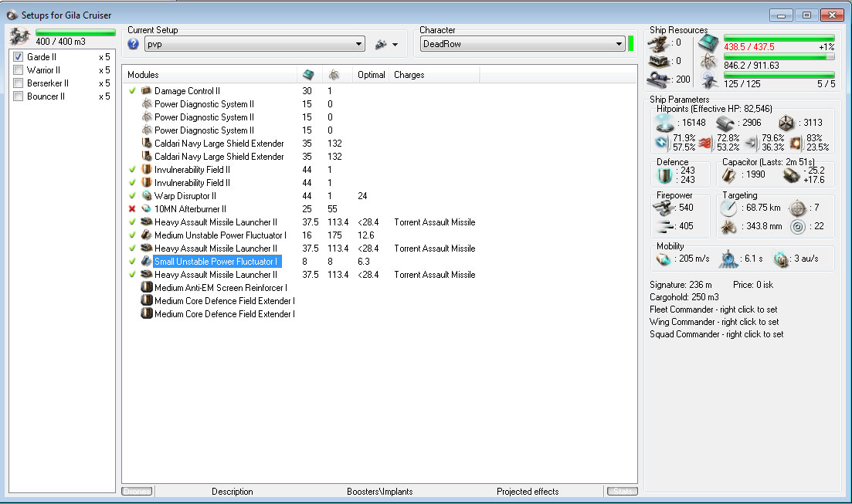Switch to the Stats tab
Image resolution: width=852 pixels, height=504 pixels.
[x=622, y=491]
